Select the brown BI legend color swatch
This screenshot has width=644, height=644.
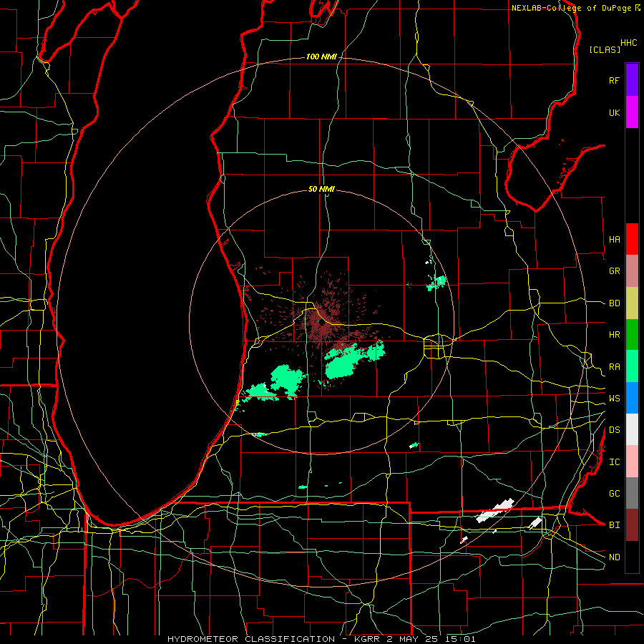point(632,525)
